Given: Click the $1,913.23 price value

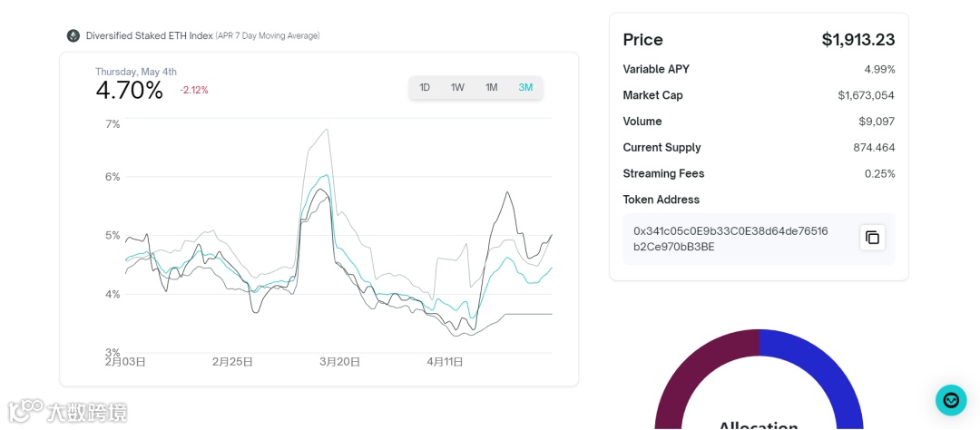Looking at the screenshot, I should click(857, 40).
